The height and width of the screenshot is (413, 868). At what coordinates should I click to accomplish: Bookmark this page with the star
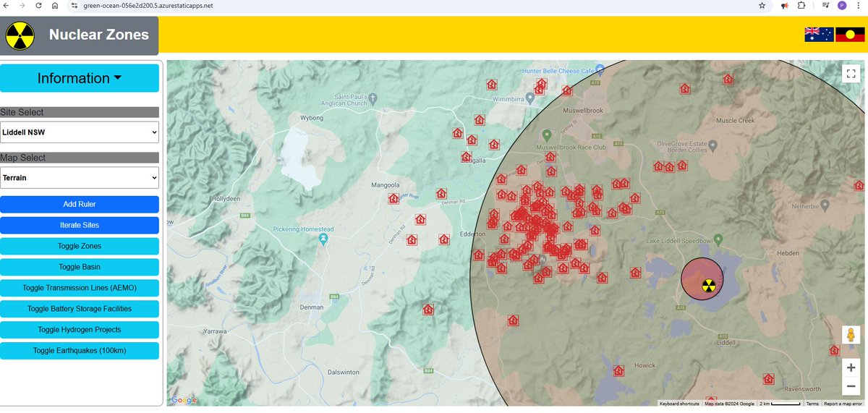(x=762, y=5)
